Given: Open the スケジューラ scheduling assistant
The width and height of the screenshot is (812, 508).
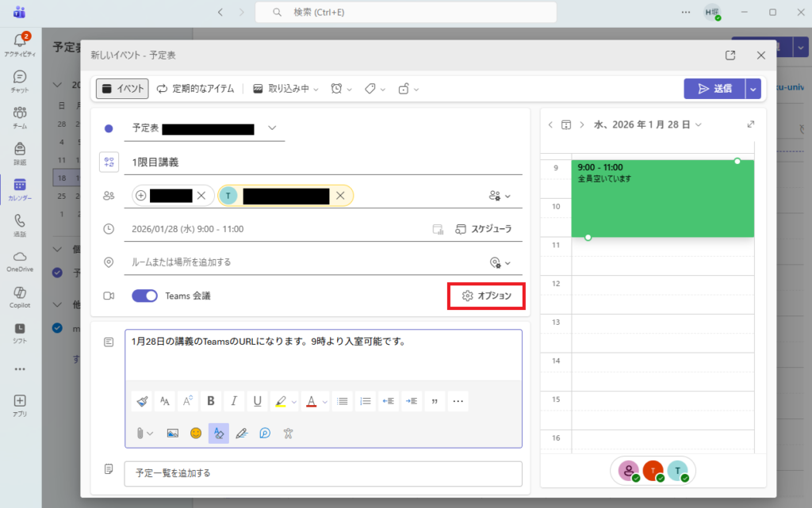Looking at the screenshot, I should click(x=483, y=229).
